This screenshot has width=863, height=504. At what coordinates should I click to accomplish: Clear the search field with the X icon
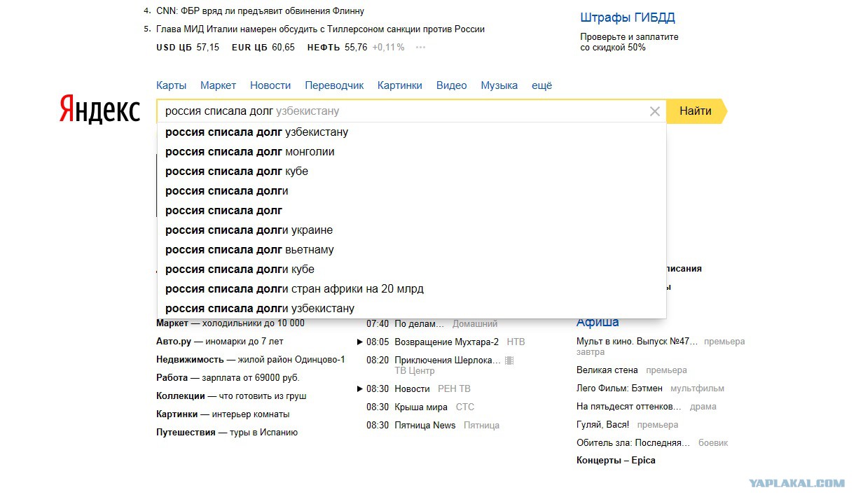[655, 111]
